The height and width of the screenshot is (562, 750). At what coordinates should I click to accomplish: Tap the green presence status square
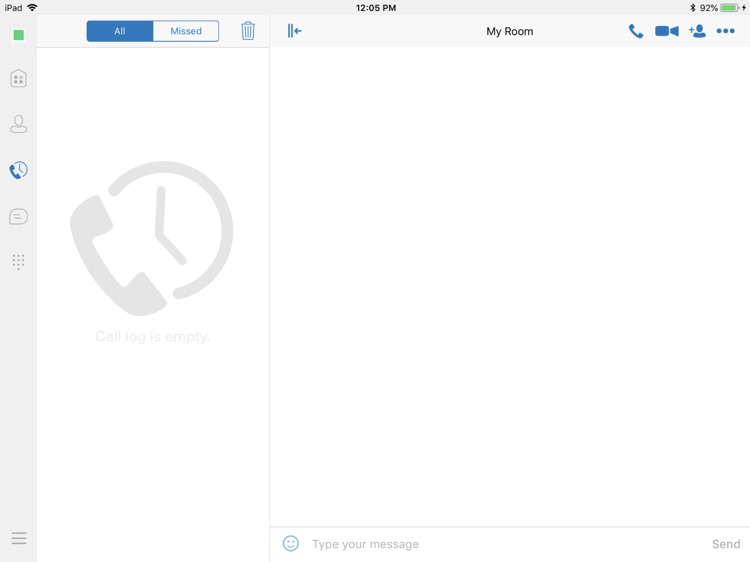click(19, 35)
